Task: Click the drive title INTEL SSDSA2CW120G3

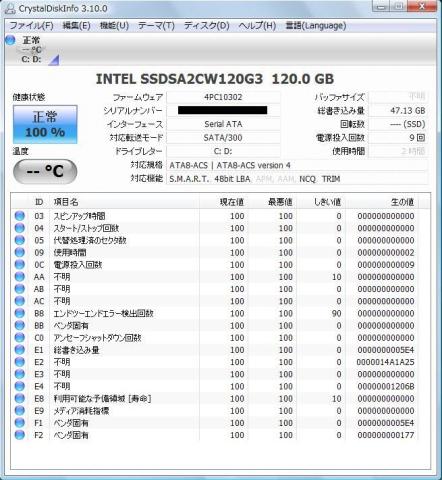Action: [179, 79]
